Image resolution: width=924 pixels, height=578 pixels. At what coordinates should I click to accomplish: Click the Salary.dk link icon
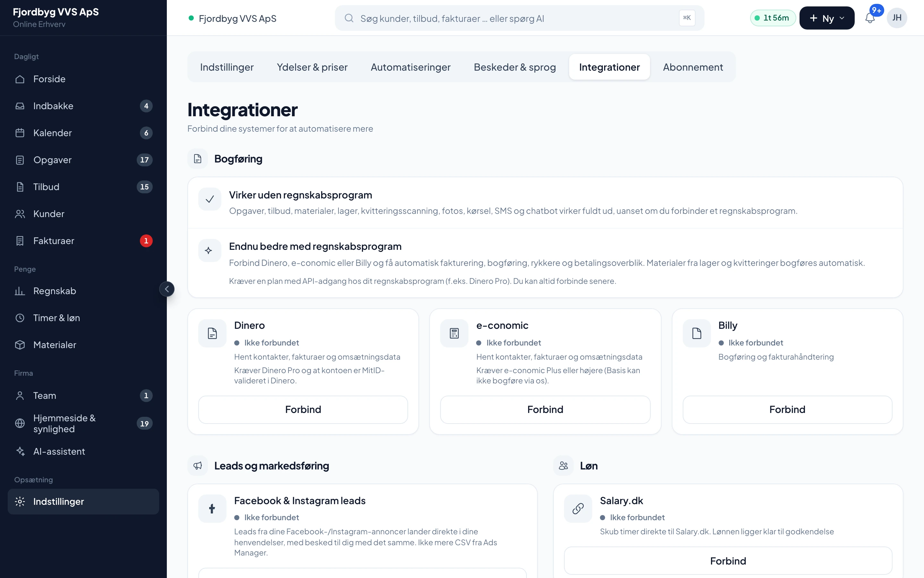(x=578, y=508)
